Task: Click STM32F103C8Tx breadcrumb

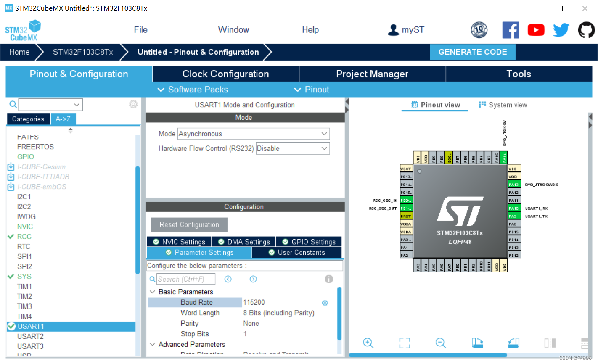Action: click(x=83, y=52)
